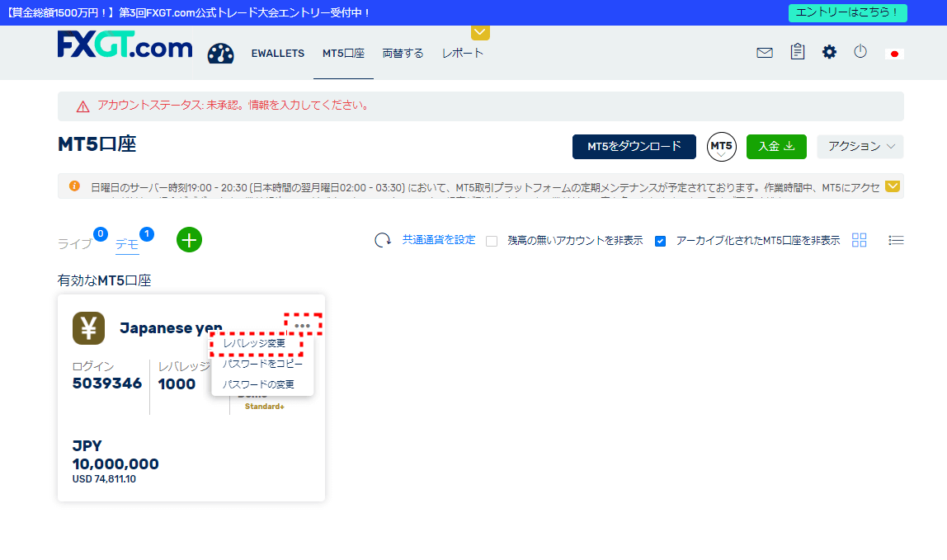Open the 両替する menu item
Viewport: 947px width, 560px height.
[x=403, y=53]
